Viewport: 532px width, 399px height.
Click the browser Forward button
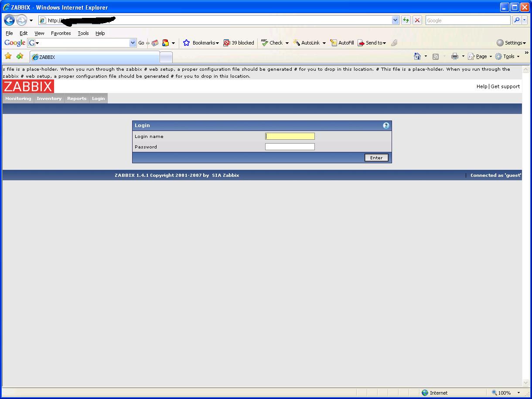coord(21,20)
